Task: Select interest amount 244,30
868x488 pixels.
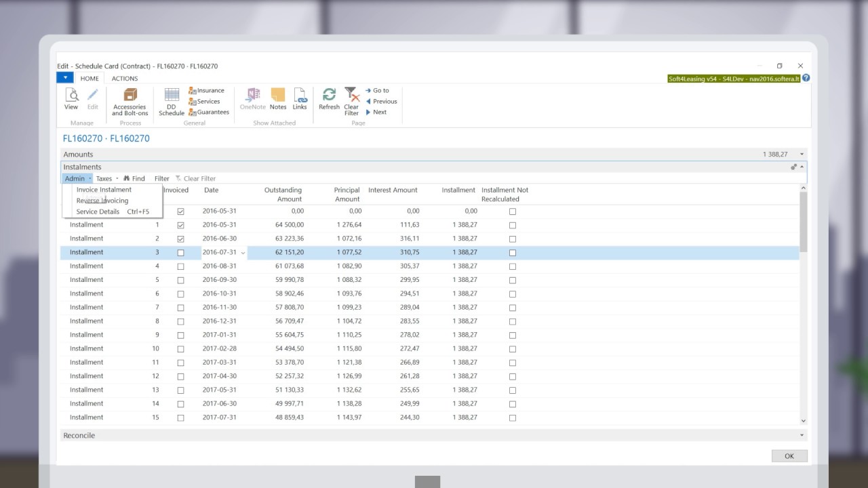Action: pos(410,418)
